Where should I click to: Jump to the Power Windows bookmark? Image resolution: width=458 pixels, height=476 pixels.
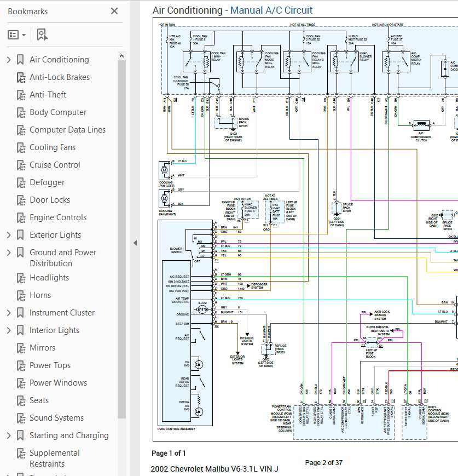pyautogui.click(x=58, y=383)
